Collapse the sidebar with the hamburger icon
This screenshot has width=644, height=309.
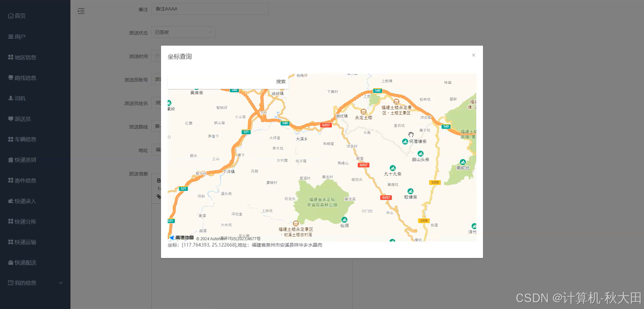point(81,11)
